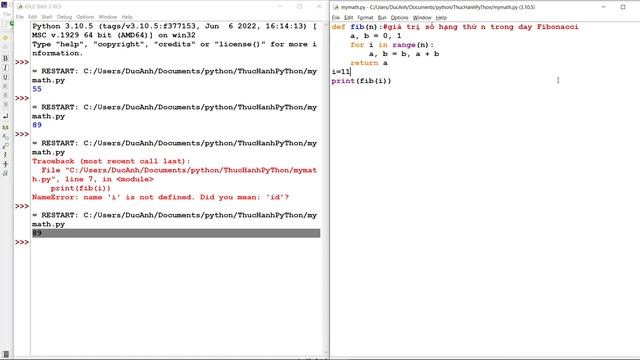Open Shell menu in IDLE Shell
Image resolution: width=640 pixels, height=360 pixels.
[47, 17]
